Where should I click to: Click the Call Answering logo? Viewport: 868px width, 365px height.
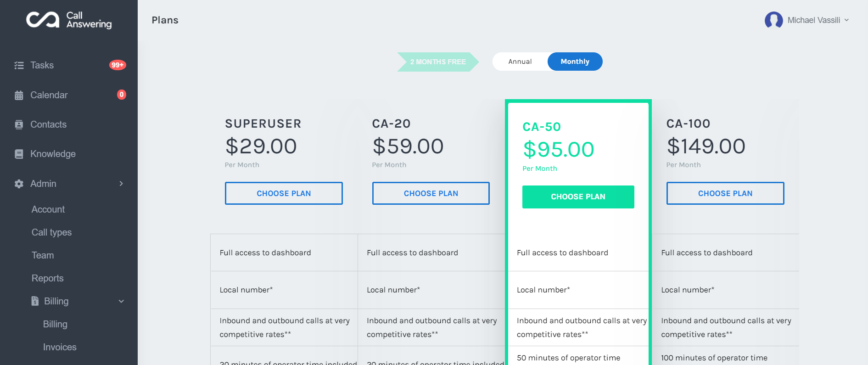click(x=69, y=20)
